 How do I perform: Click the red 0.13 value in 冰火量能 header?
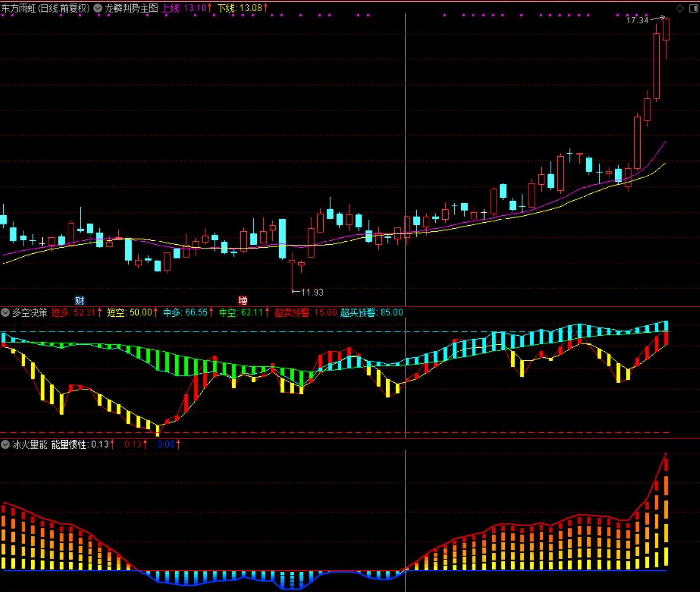coord(134,444)
